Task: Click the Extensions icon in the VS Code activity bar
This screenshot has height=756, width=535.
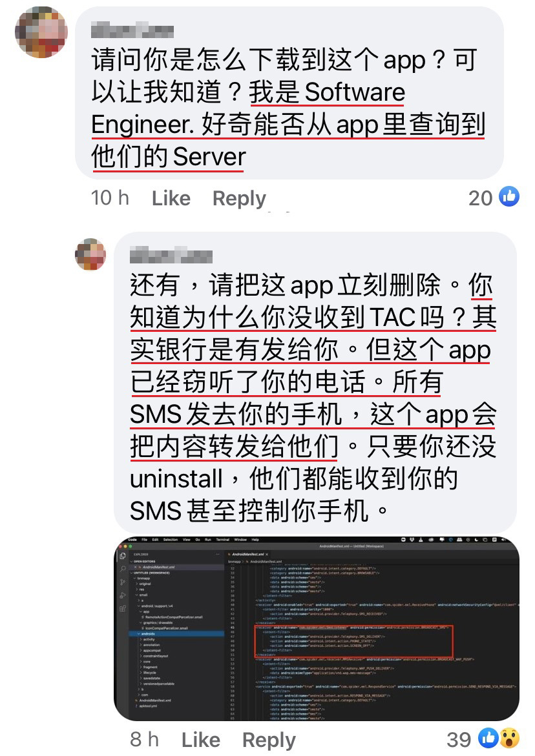Action: [x=123, y=608]
